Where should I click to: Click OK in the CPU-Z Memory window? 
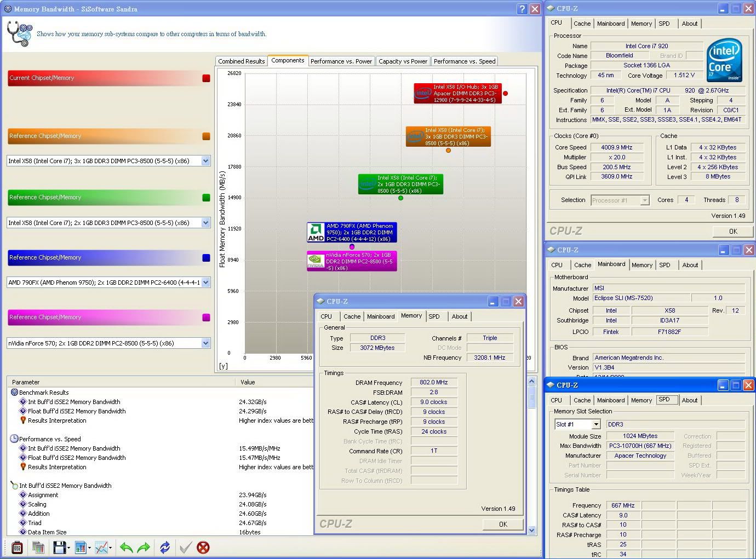503,524
